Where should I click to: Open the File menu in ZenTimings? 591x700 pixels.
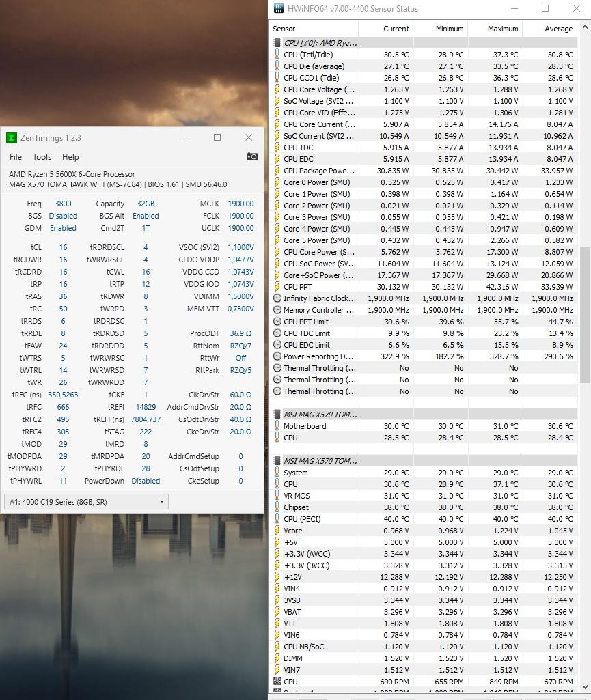pyautogui.click(x=16, y=156)
